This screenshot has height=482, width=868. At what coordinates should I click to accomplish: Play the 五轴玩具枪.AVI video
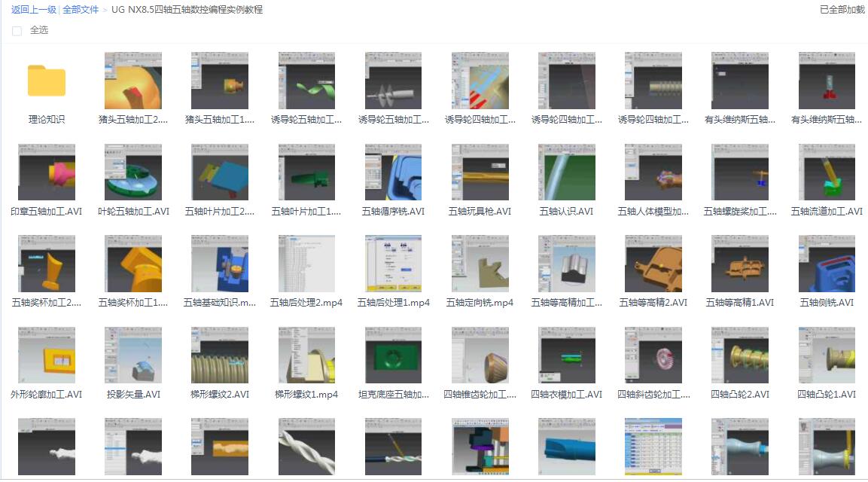click(x=480, y=171)
